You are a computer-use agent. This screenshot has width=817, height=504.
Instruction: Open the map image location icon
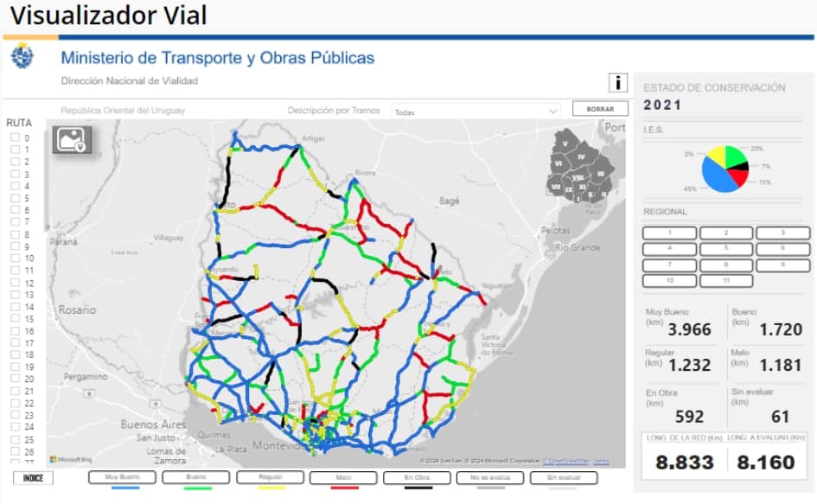click(x=73, y=139)
